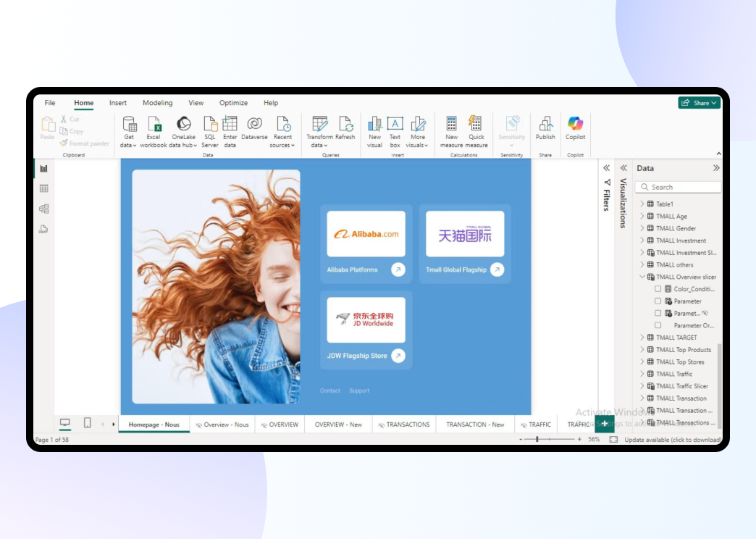Go to the OVERVIEW - New page tab
The height and width of the screenshot is (539, 756).
(338, 425)
